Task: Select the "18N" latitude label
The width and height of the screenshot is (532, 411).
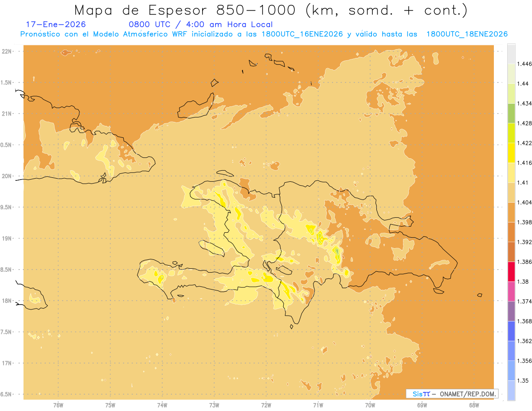Action: coord(7,301)
